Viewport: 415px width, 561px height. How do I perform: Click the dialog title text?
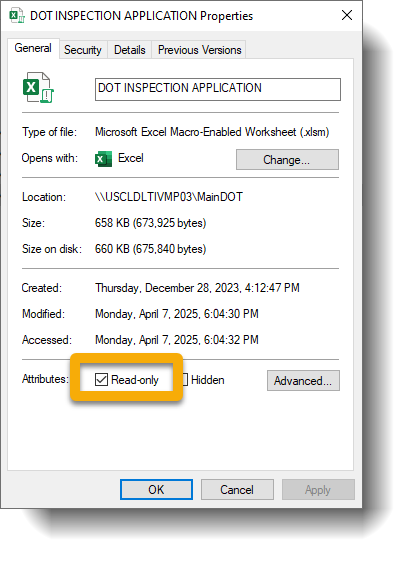[x=141, y=16]
